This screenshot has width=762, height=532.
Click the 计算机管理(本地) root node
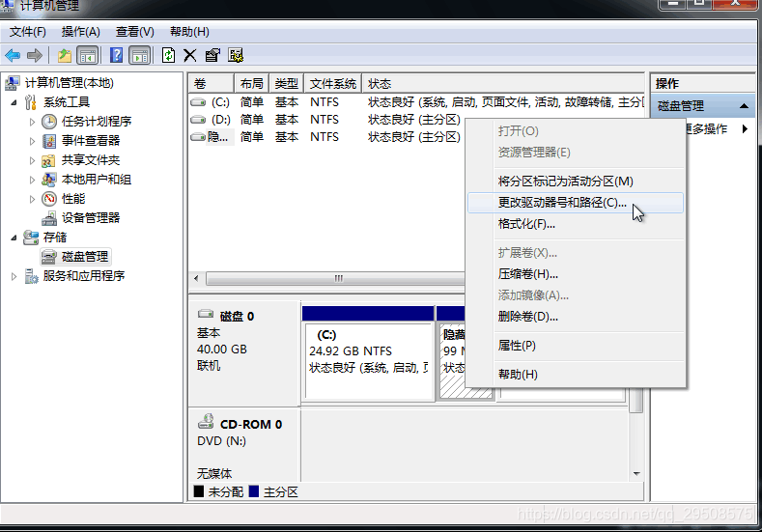coord(69,83)
